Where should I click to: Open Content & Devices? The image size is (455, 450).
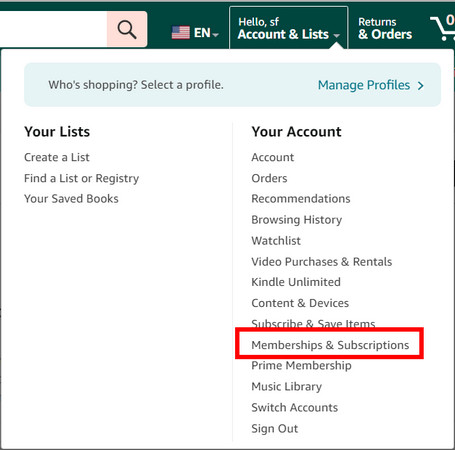tap(300, 303)
